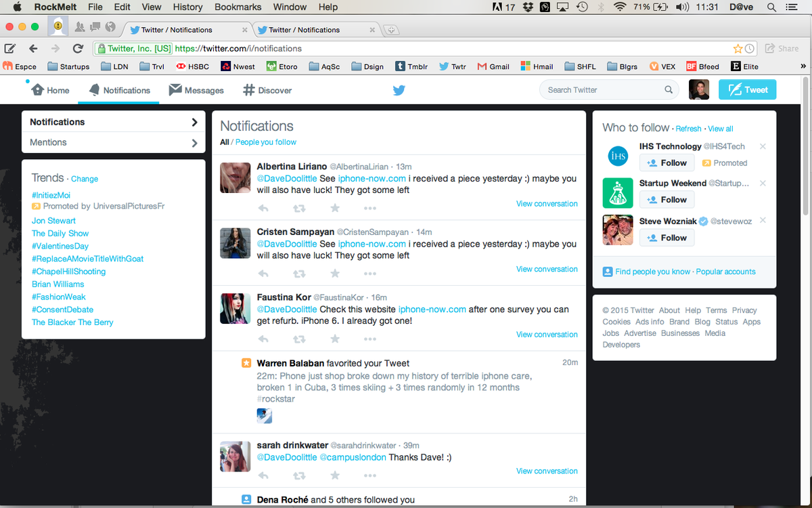
Task: Open more options on Albertina Liriano's tweet
Action: point(369,209)
